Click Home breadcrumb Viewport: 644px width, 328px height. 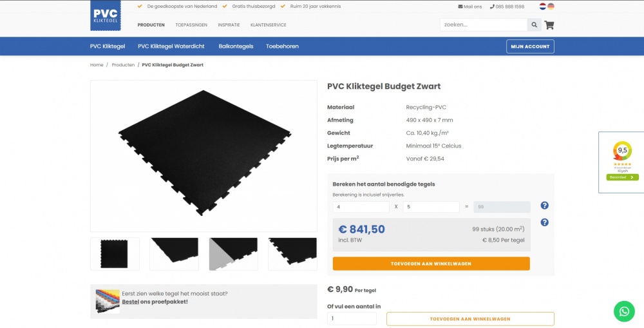(97, 65)
